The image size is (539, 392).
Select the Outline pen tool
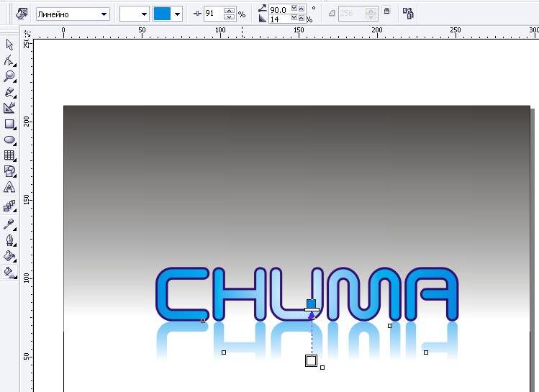click(9, 240)
